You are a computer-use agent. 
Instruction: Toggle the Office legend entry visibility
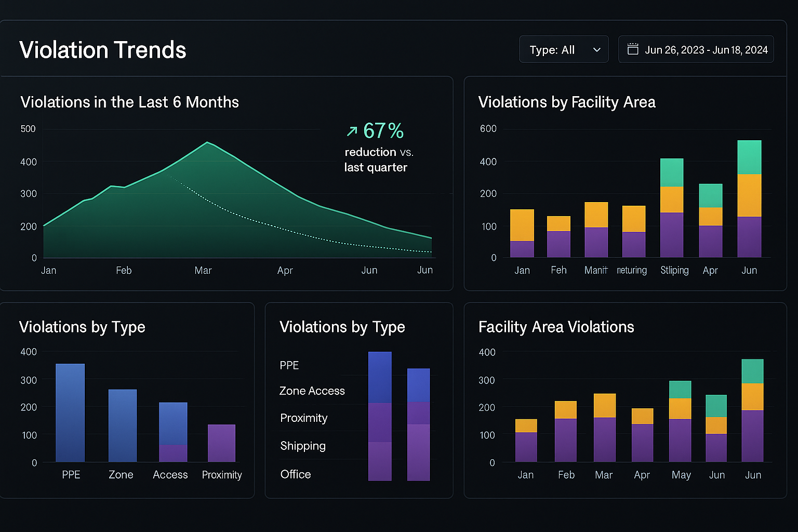295,474
